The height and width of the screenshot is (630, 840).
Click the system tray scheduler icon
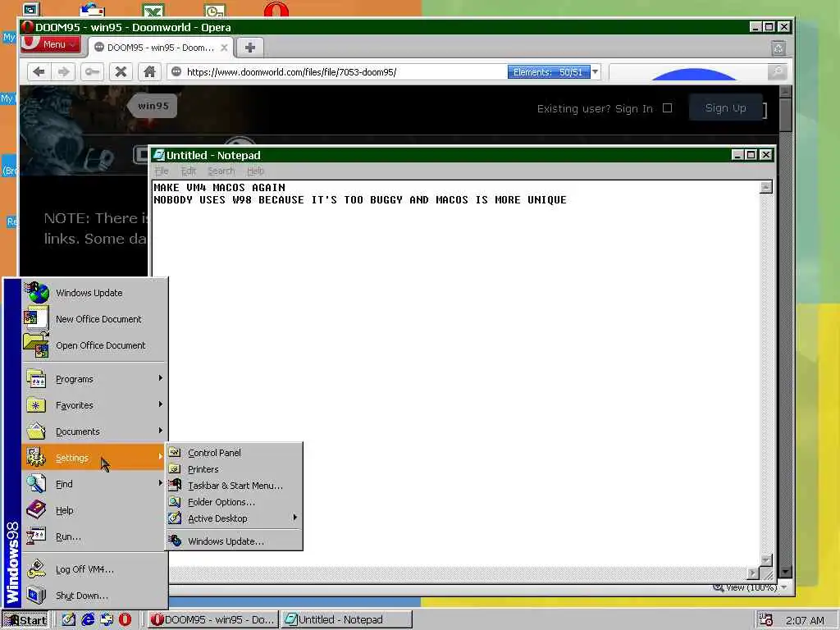click(x=766, y=620)
